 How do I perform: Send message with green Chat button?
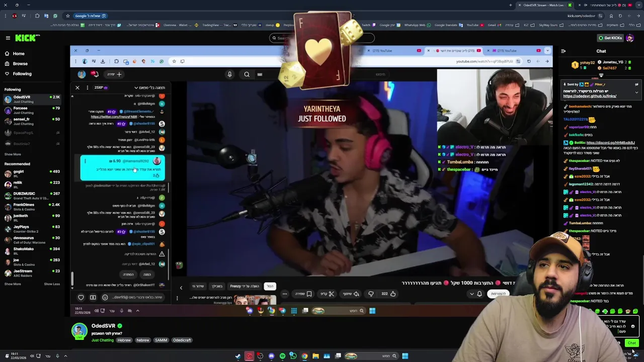click(x=631, y=343)
